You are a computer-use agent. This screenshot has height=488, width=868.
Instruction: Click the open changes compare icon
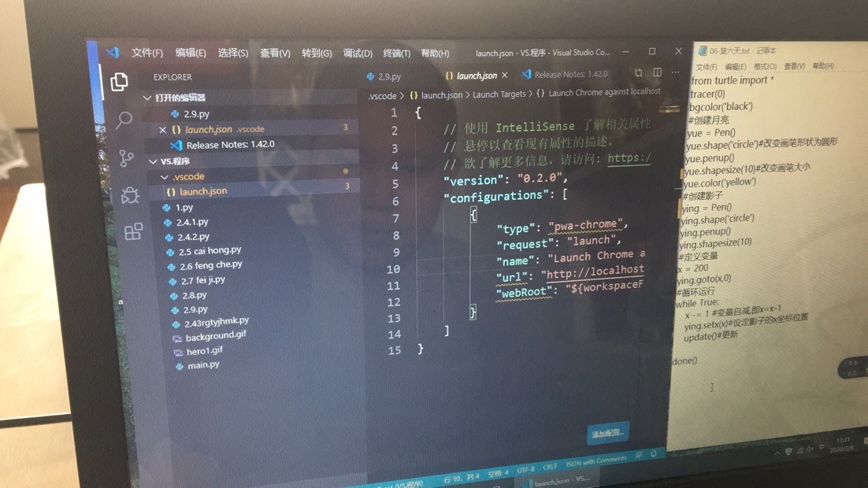638,73
